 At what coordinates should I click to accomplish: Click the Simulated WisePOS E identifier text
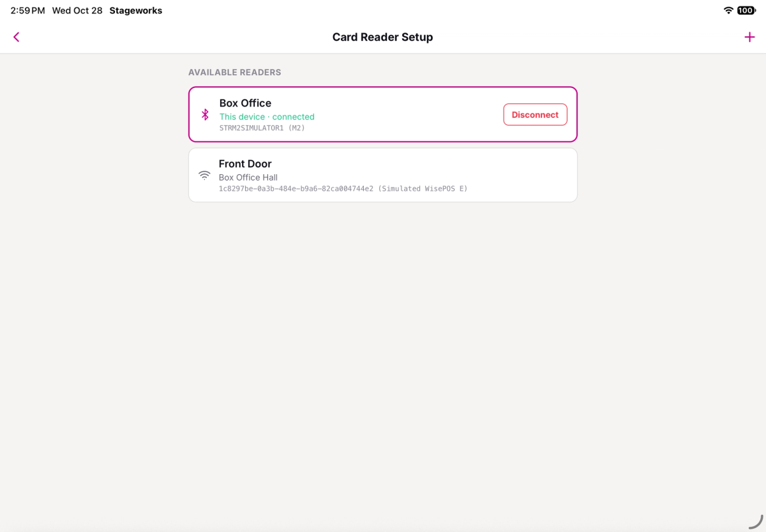click(x=343, y=189)
